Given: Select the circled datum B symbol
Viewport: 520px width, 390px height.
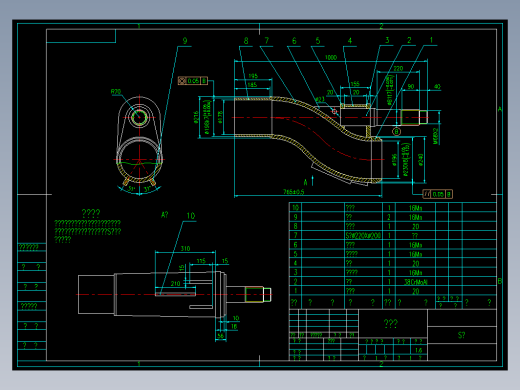Looking at the screenshot, I should point(396,132).
